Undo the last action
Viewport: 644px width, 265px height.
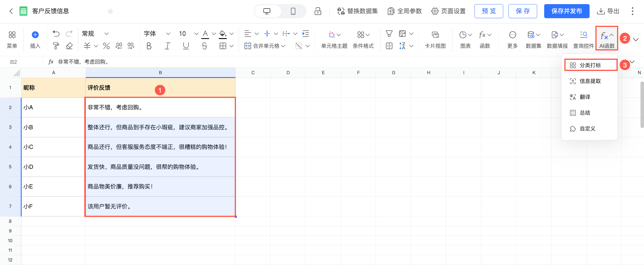[x=56, y=34]
